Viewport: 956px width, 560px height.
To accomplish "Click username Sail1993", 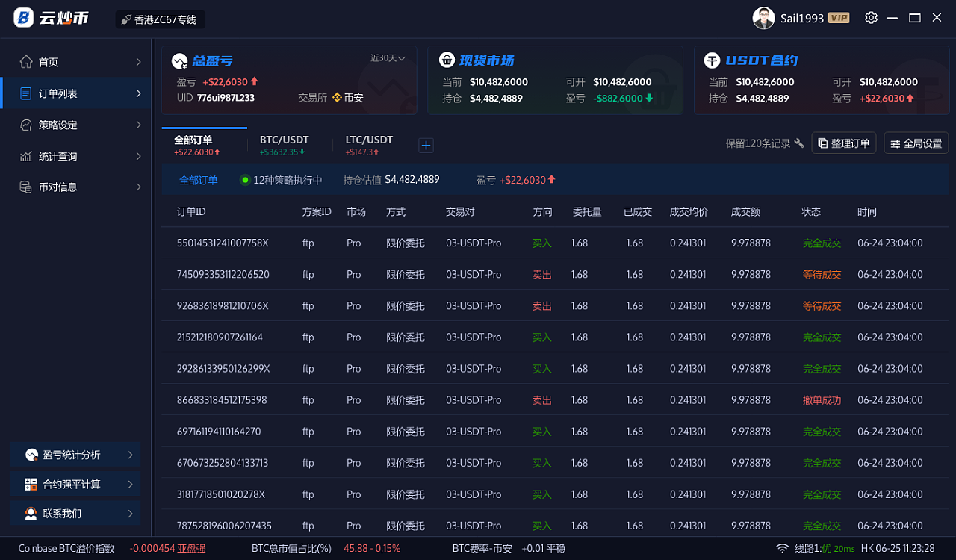I will tap(802, 18).
